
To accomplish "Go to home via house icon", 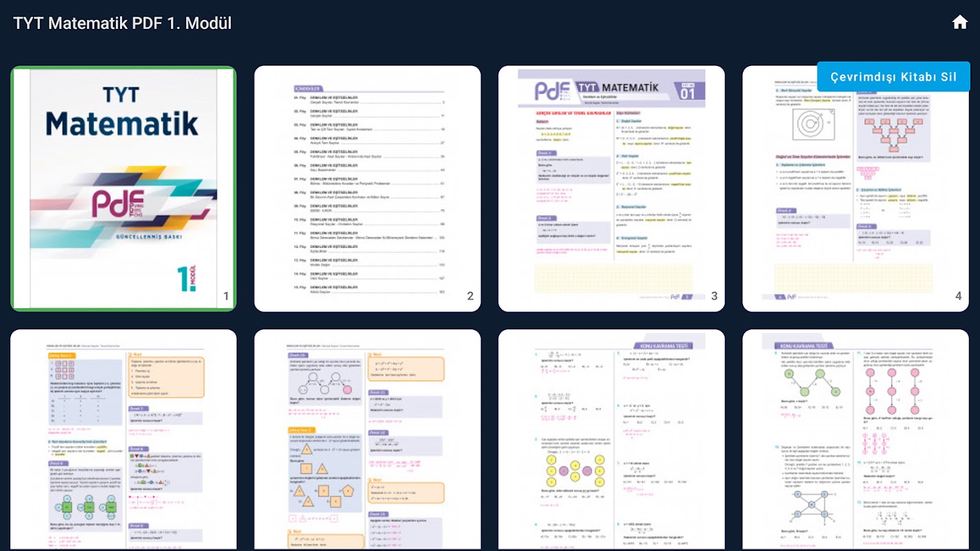I will [x=959, y=22].
